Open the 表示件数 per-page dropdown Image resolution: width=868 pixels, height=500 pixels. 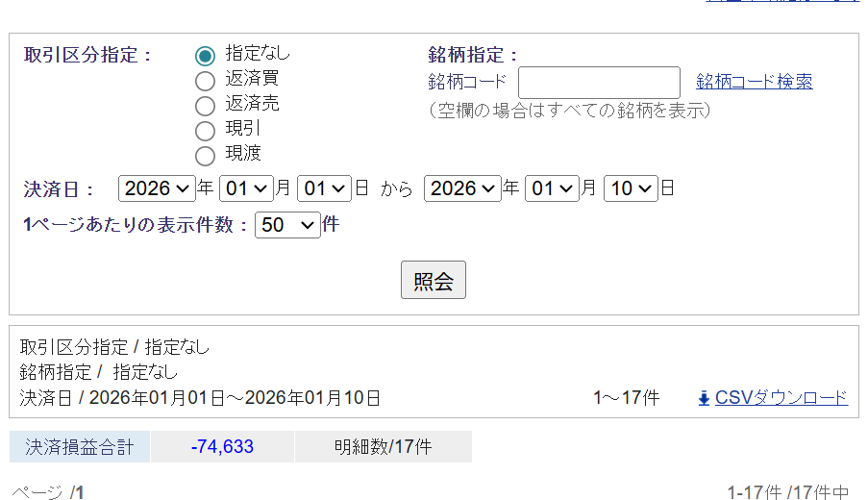coord(287,226)
